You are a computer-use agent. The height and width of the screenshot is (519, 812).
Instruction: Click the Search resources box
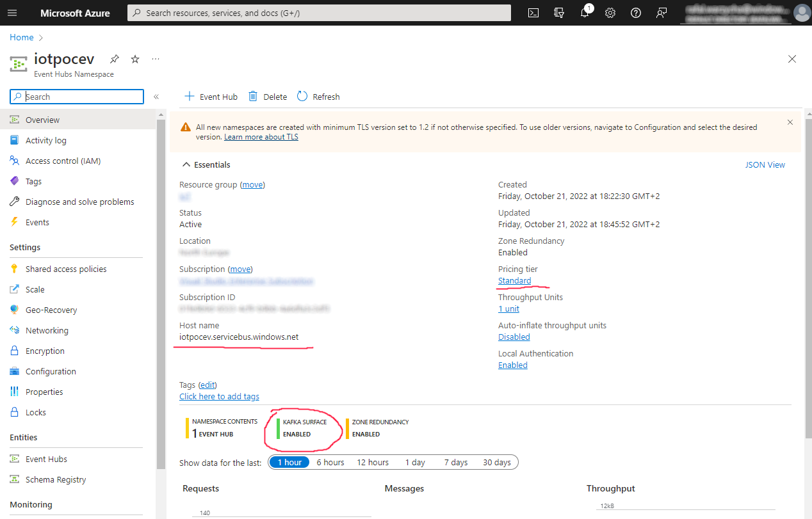coord(319,13)
